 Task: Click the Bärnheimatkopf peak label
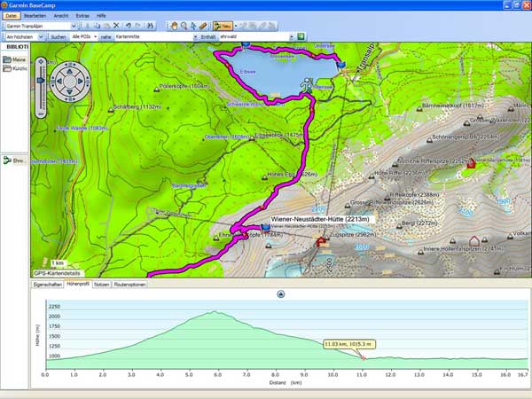pyautogui.click(x=453, y=106)
